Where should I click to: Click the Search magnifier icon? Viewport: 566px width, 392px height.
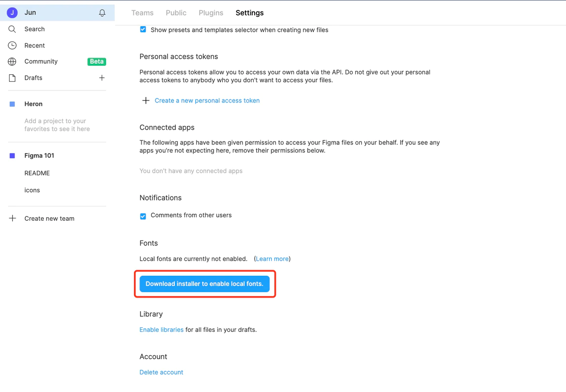pos(12,29)
